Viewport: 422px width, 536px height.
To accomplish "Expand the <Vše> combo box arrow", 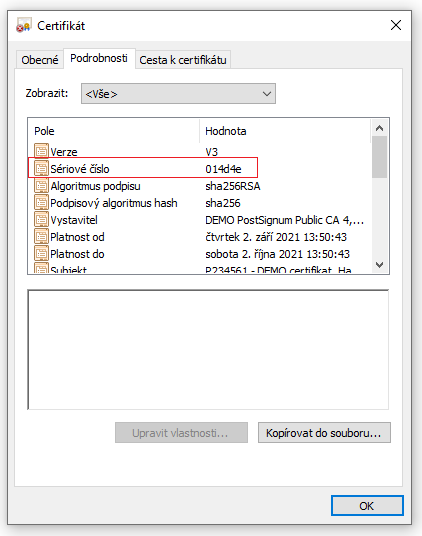I will point(267,94).
